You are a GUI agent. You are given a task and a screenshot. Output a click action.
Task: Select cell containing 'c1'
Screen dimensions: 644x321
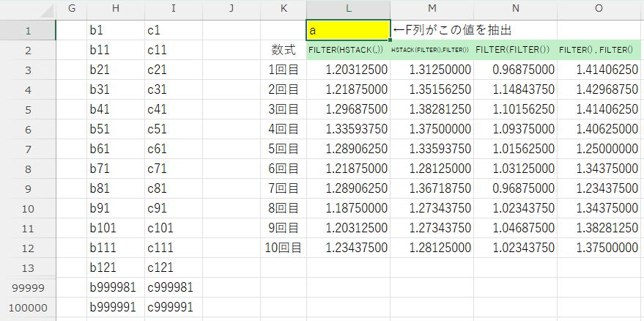pyautogui.click(x=174, y=31)
